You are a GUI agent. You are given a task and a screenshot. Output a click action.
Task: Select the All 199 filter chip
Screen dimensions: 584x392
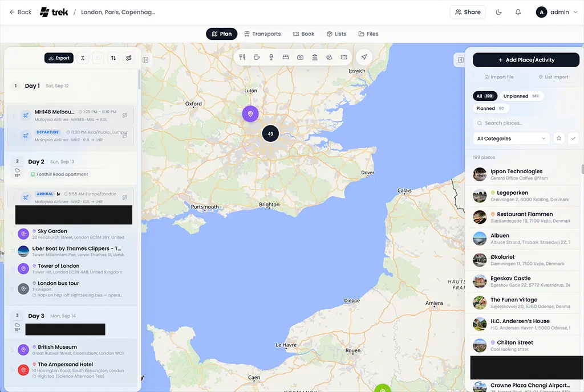tap(485, 96)
